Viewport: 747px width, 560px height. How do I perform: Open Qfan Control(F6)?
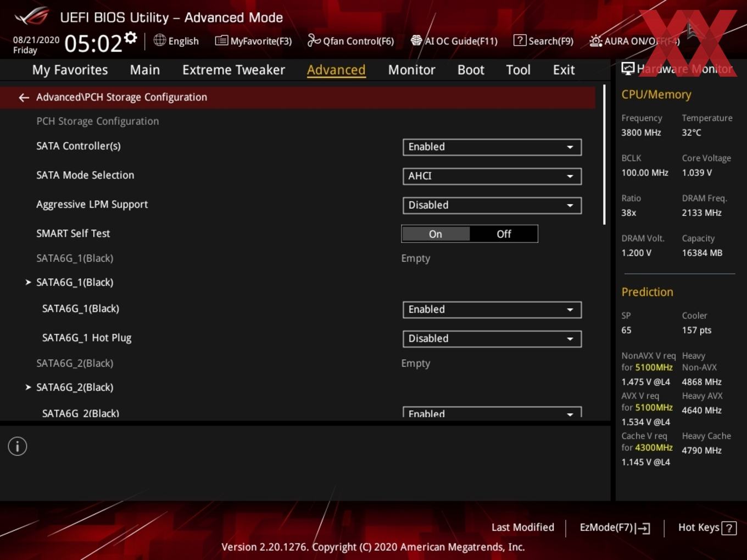pos(350,41)
